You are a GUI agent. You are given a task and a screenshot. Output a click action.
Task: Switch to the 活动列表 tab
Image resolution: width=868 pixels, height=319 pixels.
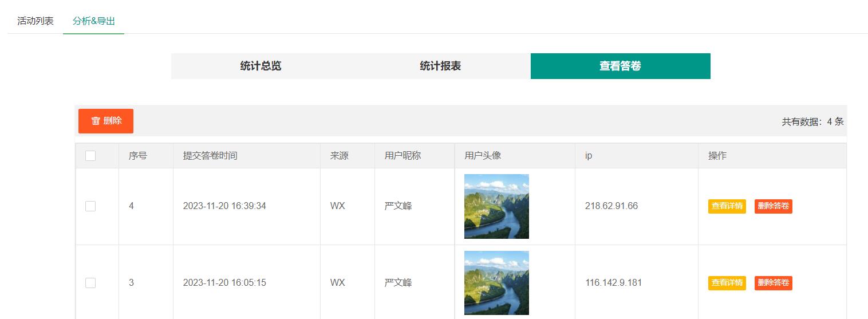35,21
